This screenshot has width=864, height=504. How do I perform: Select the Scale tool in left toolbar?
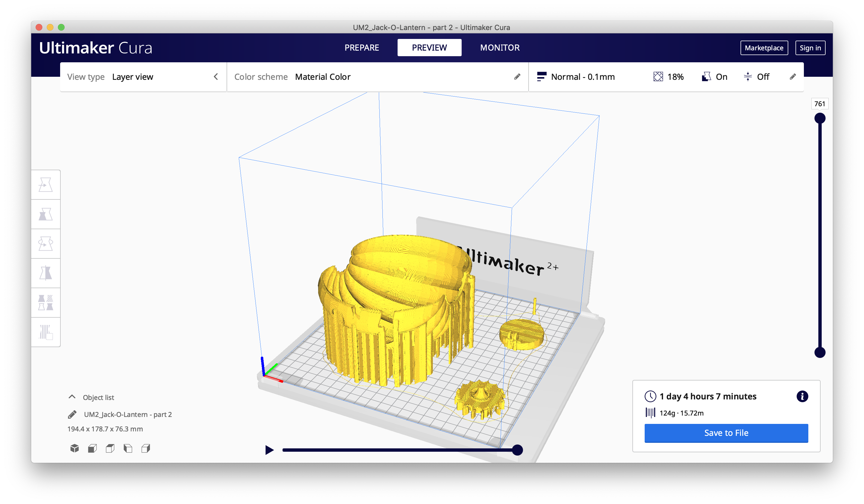tap(46, 214)
